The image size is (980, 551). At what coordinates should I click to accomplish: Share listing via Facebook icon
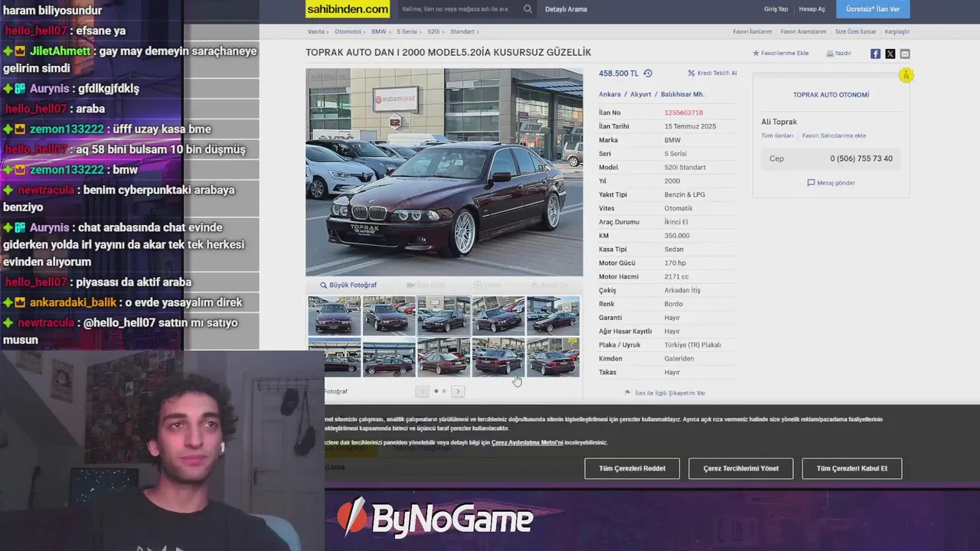click(875, 54)
